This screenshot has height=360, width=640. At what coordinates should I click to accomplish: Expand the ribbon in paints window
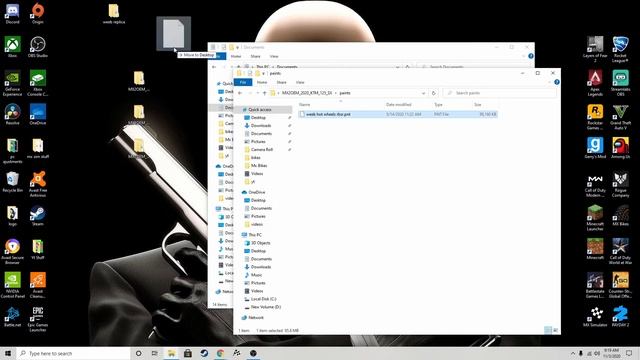[549, 82]
